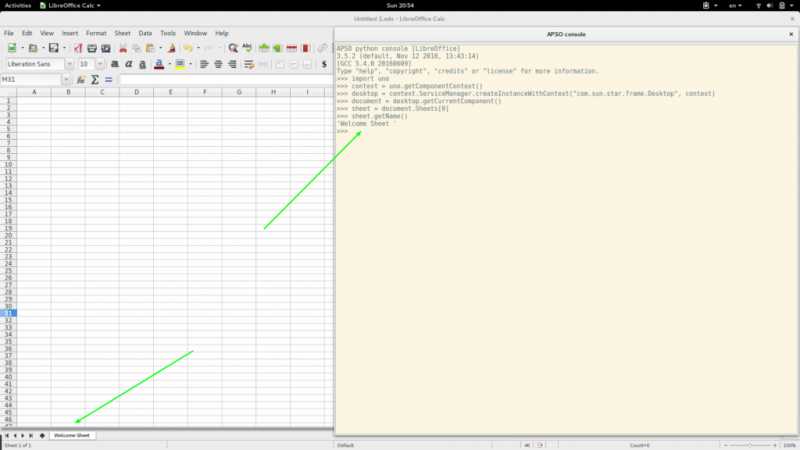Click the Wrap Text icon
Viewport: 800px width, 450px height.
coord(249,64)
